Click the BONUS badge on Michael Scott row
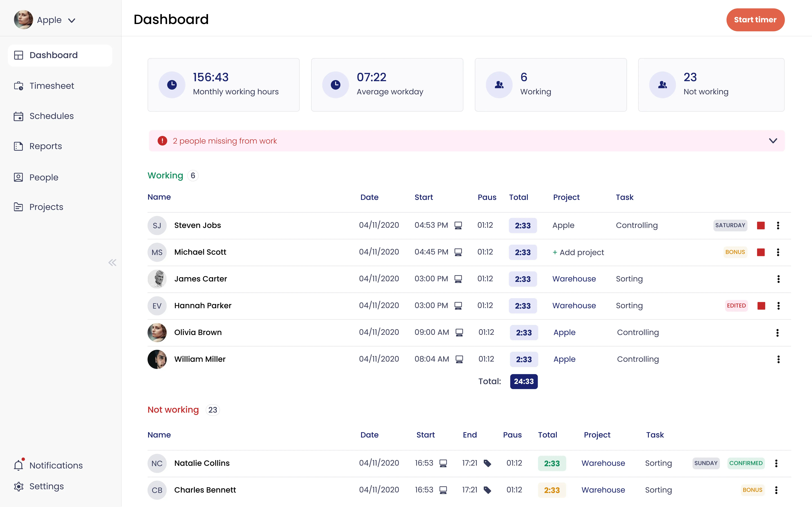Viewport: 812px width, 507px height. coord(735,252)
